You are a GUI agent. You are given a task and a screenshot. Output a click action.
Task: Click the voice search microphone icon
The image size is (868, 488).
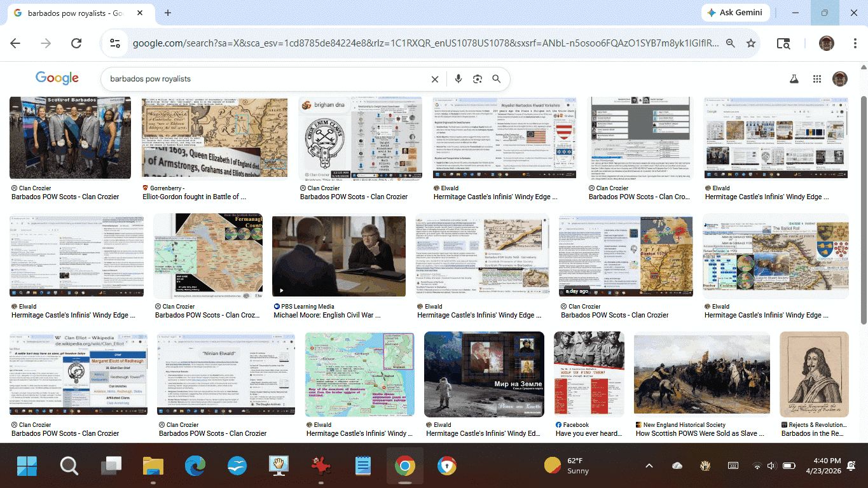pos(458,79)
